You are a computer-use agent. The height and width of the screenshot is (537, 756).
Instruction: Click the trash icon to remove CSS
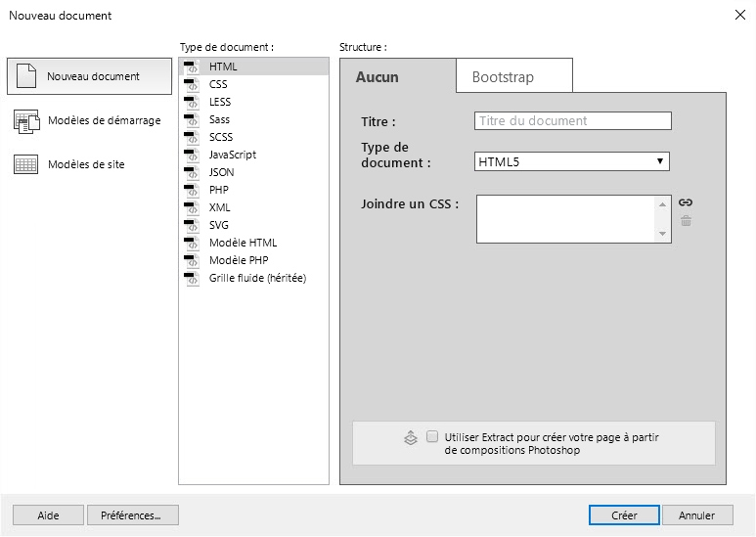tap(686, 221)
